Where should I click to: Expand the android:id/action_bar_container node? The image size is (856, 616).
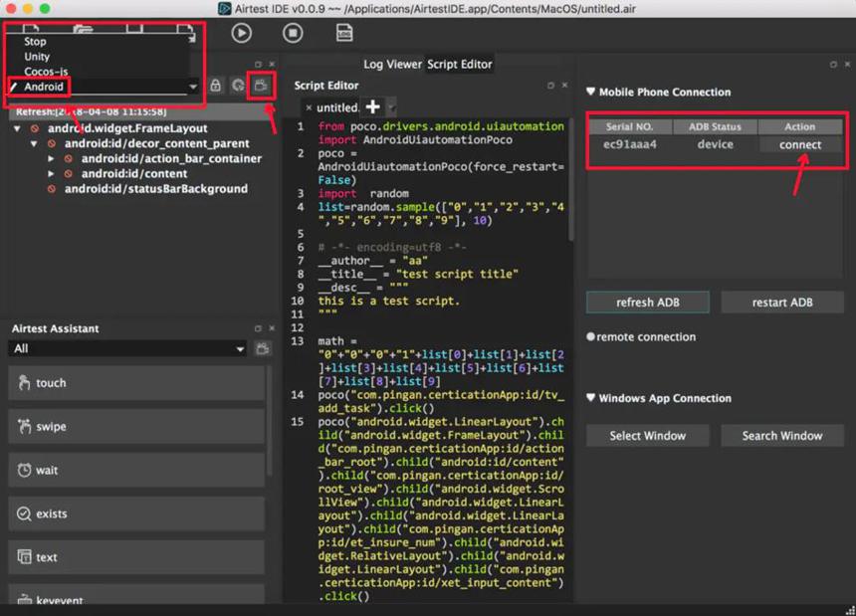click(x=51, y=159)
